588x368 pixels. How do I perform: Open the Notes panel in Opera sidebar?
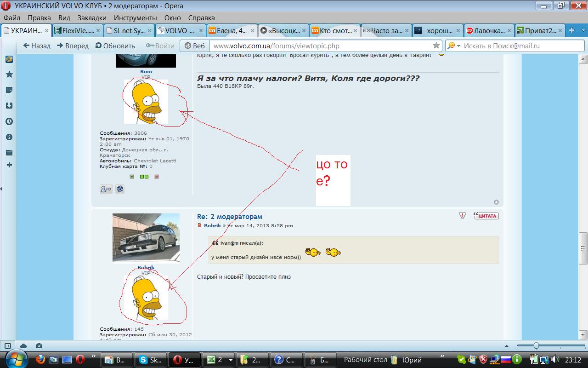tap(9, 90)
